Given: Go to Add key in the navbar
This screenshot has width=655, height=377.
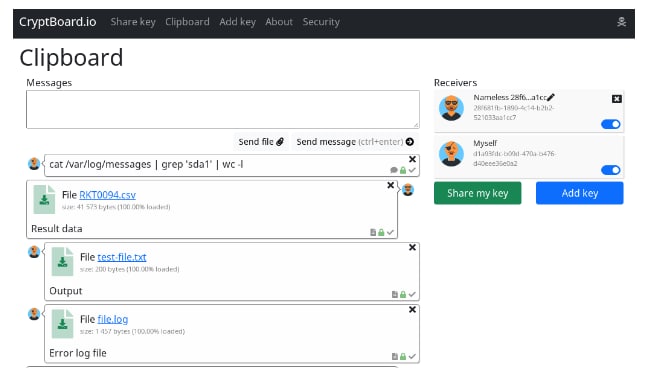Looking at the screenshot, I should coord(237,22).
